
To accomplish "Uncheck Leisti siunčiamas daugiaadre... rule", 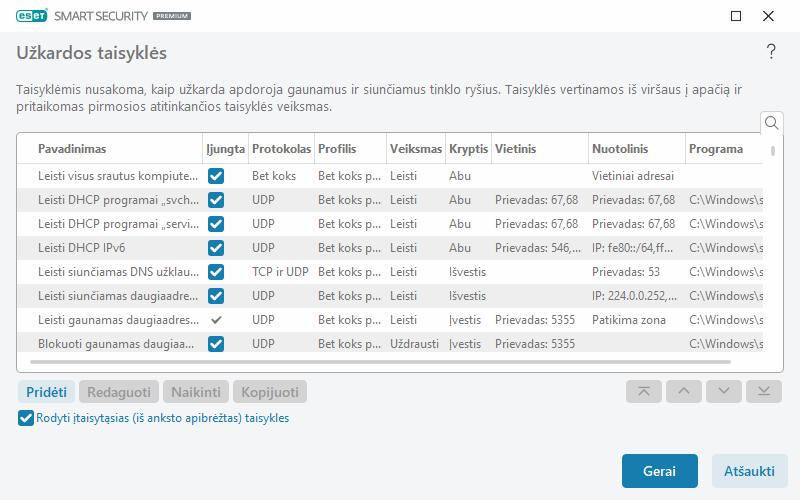I will (x=216, y=296).
